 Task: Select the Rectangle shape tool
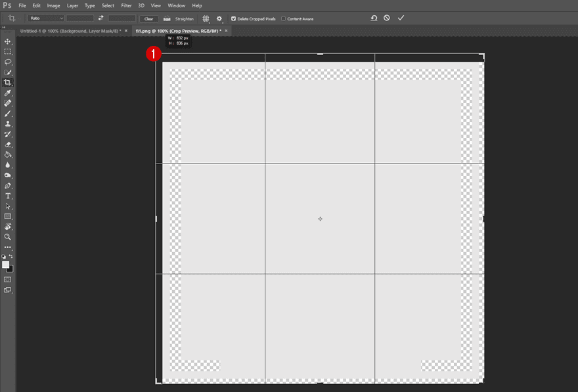tap(7, 216)
